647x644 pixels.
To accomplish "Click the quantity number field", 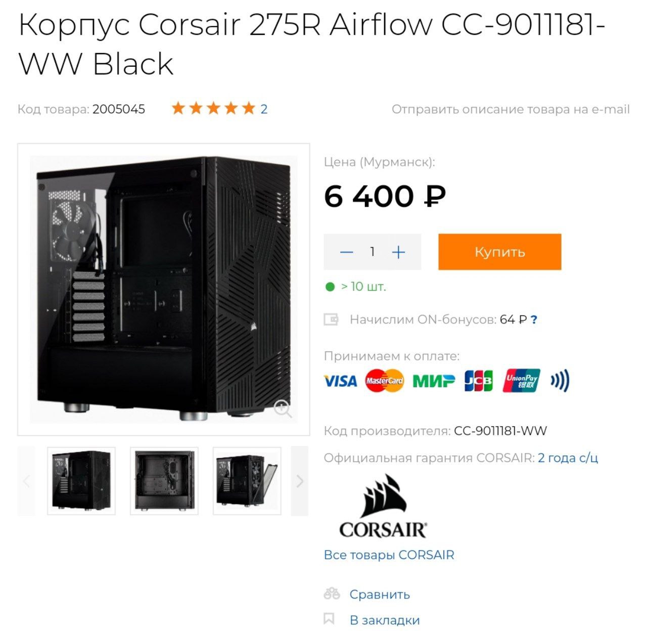I will click(373, 252).
